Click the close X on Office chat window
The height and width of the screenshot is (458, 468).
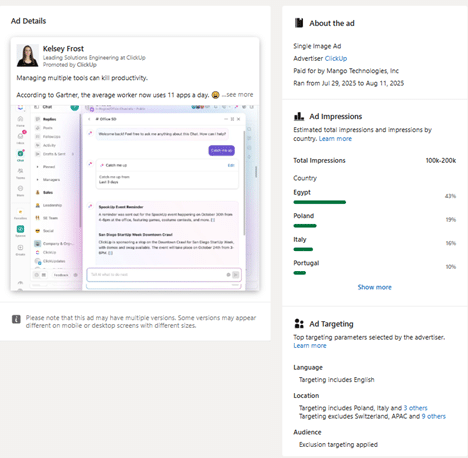(x=239, y=119)
